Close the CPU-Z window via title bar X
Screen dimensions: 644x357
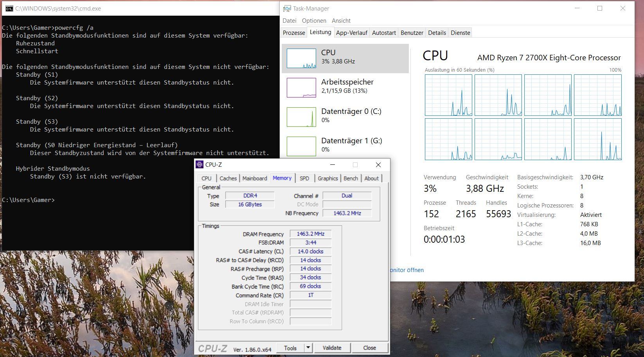378,165
